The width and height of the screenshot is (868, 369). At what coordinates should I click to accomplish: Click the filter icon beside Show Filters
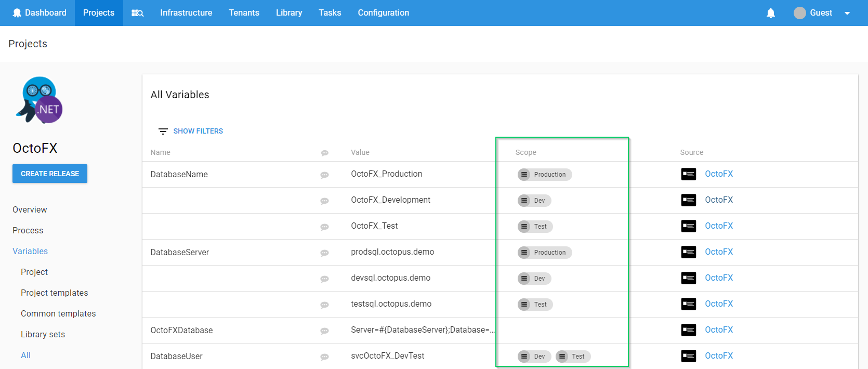coord(163,131)
